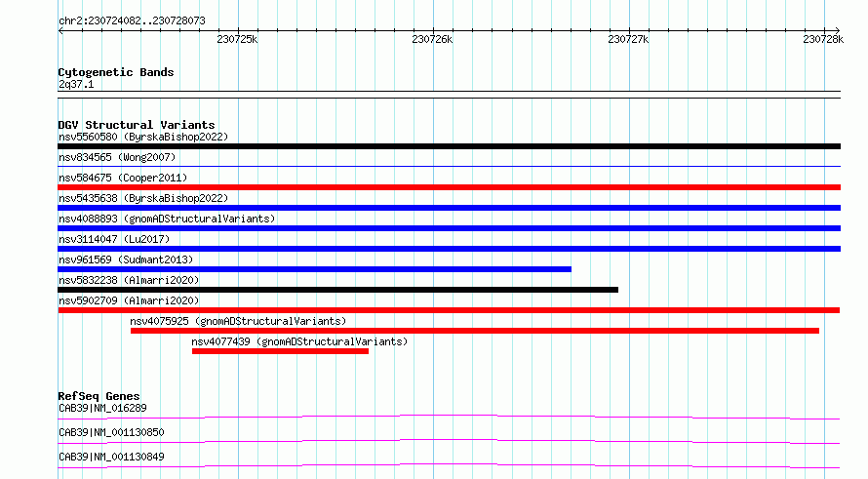
Task: Open the CAB39|NM_001130850 gene label
Action: point(111,432)
